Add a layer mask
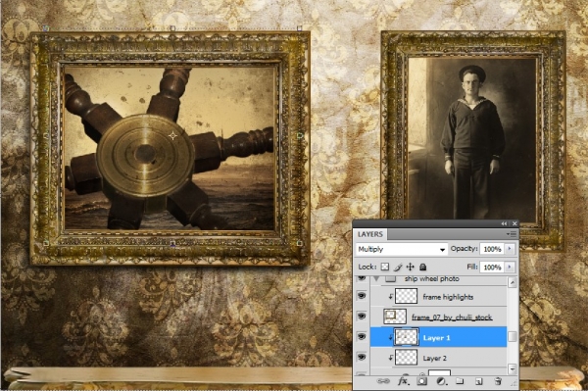This screenshot has height=391, width=588. point(421,381)
